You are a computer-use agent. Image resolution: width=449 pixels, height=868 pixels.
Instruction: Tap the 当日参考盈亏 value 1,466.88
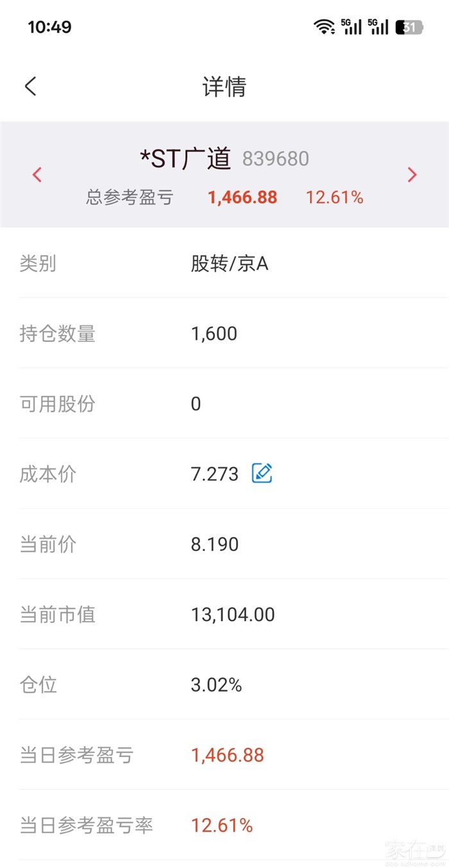point(227,755)
